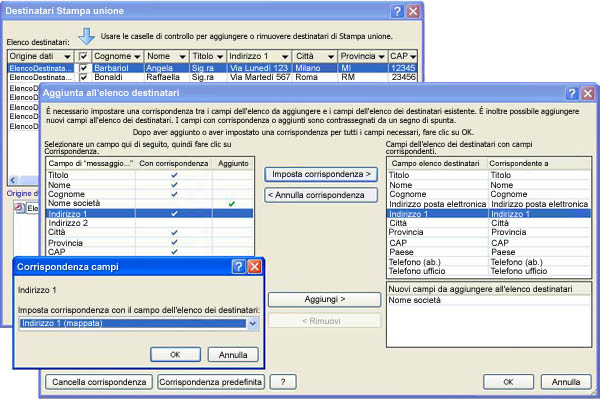Click the Aggiungi > button
600x399 pixels.
(x=324, y=299)
